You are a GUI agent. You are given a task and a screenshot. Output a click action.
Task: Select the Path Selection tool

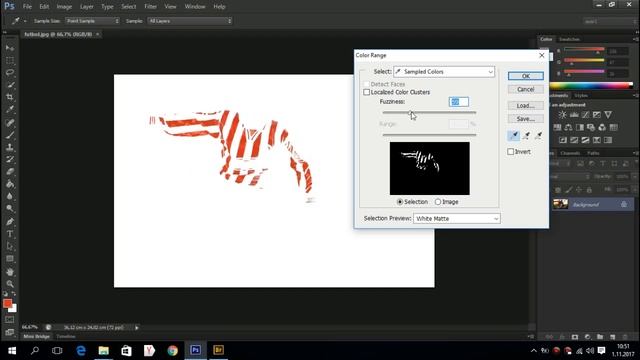tap(10, 246)
